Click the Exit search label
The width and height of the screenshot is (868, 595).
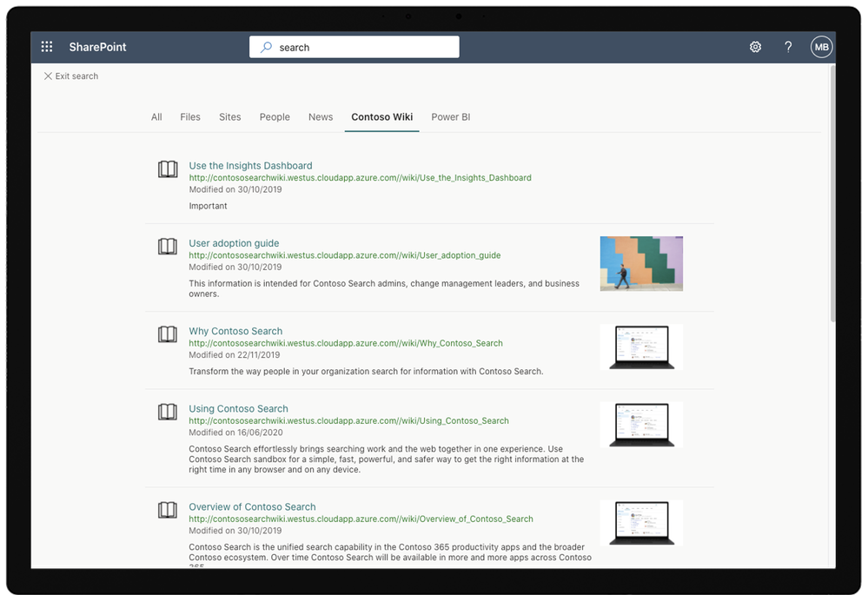[x=76, y=76]
